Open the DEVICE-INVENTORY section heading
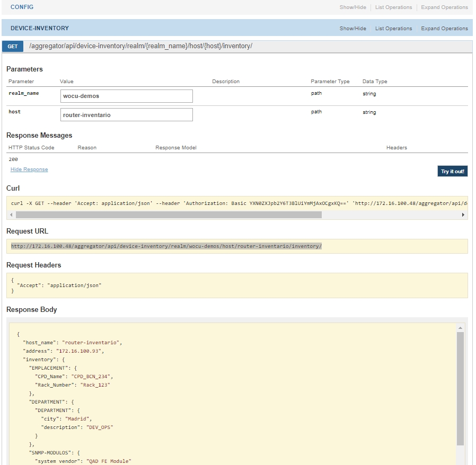This screenshot has height=465, width=476. [40, 28]
